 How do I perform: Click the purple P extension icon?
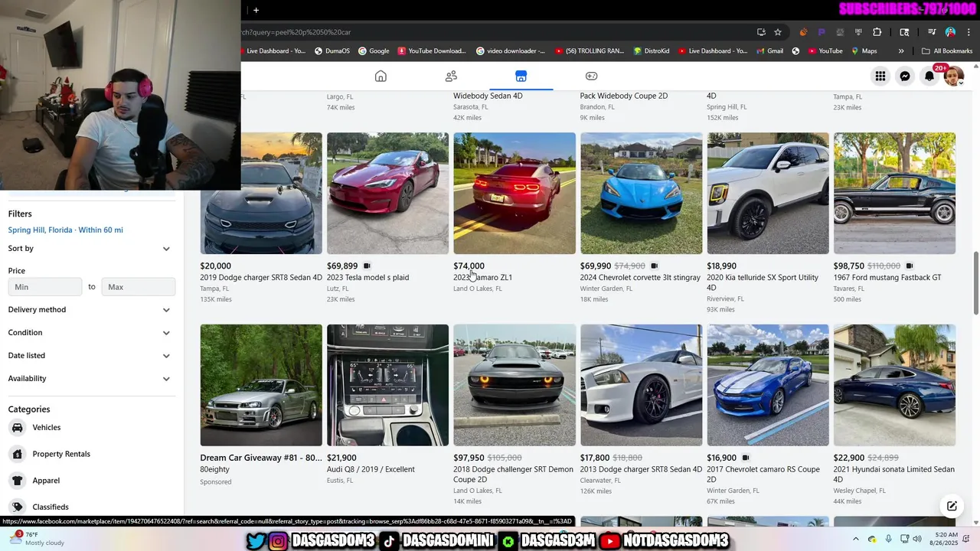coord(822,32)
